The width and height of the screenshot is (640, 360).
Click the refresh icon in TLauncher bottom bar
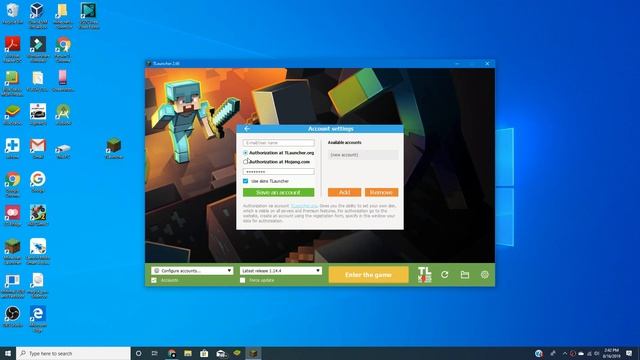(444, 275)
